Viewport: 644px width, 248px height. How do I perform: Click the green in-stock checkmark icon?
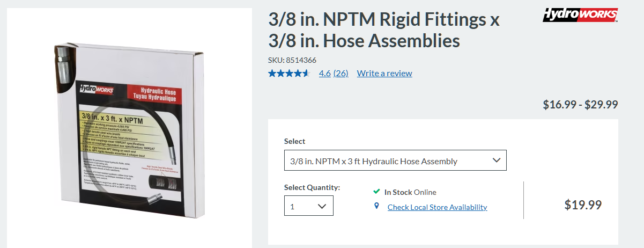[x=376, y=192]
